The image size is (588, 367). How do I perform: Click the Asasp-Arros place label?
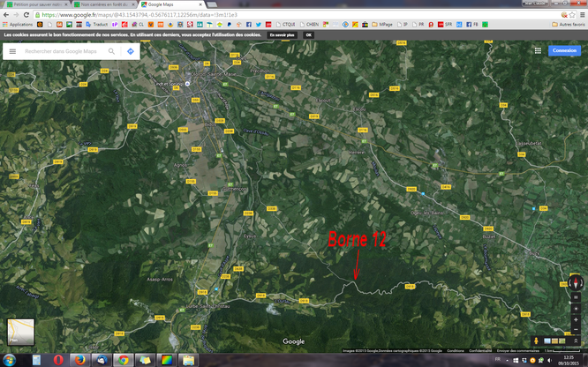[160, 280]
